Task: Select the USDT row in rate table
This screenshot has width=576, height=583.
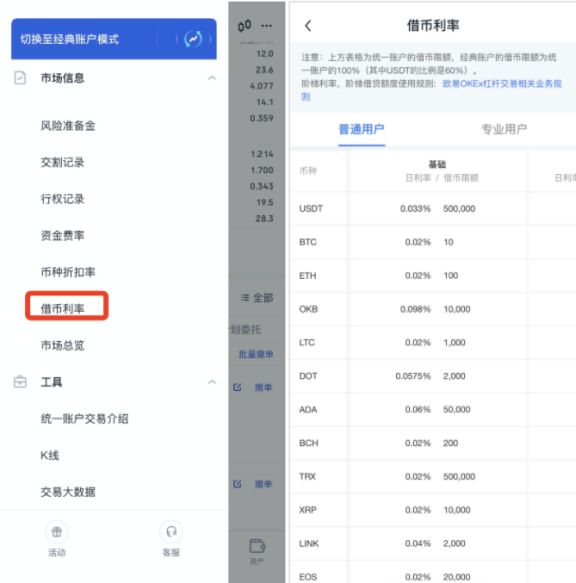Action: 433,209
